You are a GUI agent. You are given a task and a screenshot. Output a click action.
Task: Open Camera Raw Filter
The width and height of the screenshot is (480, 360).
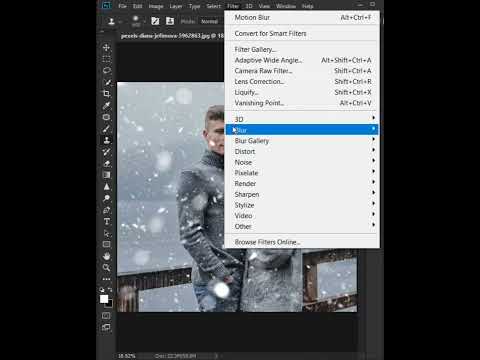[302, 71]
